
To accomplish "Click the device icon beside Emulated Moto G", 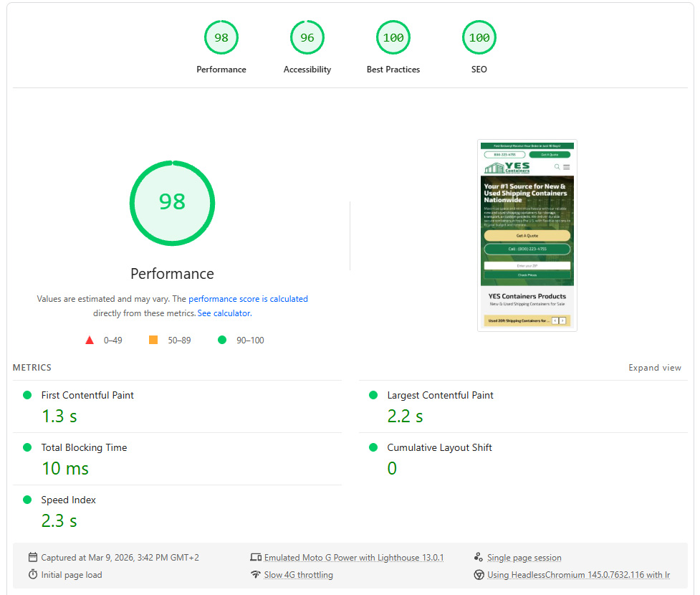I will pyautogui.click(x=256, y=558).
